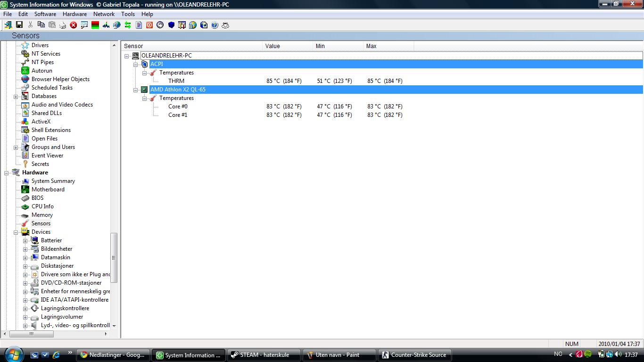Open the Help menu
The image size is (644, 362).
(x=147, y=14)
